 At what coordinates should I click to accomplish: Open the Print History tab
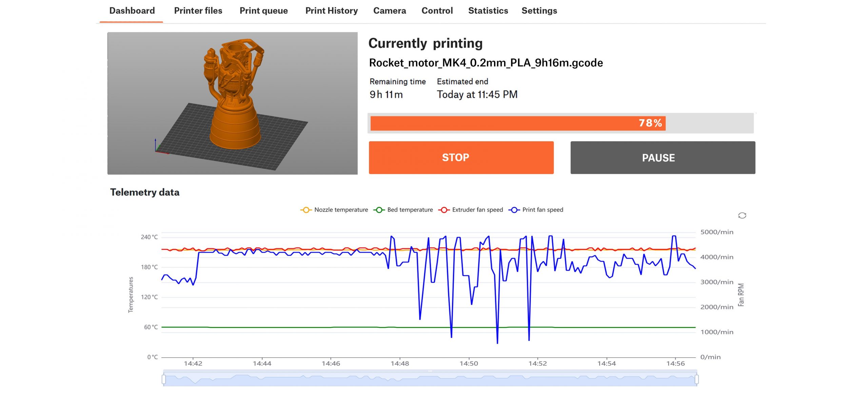point(331,11)
